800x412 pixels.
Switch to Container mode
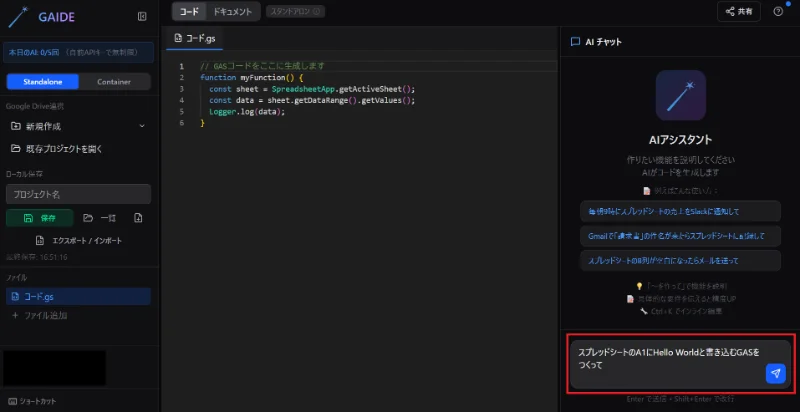coord(114,82)
